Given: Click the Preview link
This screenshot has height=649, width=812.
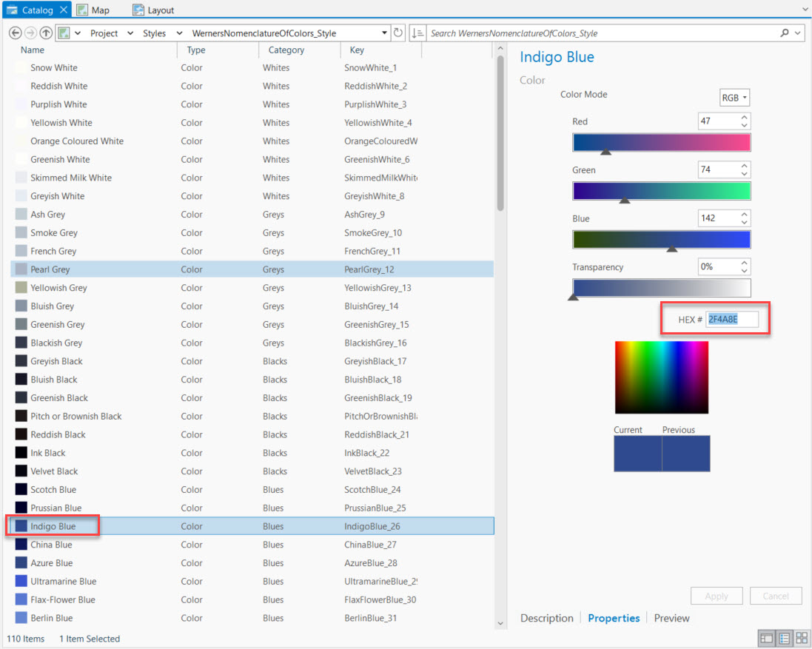Looking at the screenshot, I should (671, 617).
